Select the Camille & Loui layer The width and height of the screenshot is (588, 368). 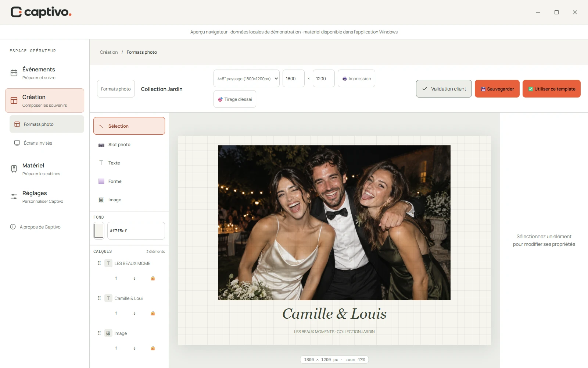[x=129, y=298]
